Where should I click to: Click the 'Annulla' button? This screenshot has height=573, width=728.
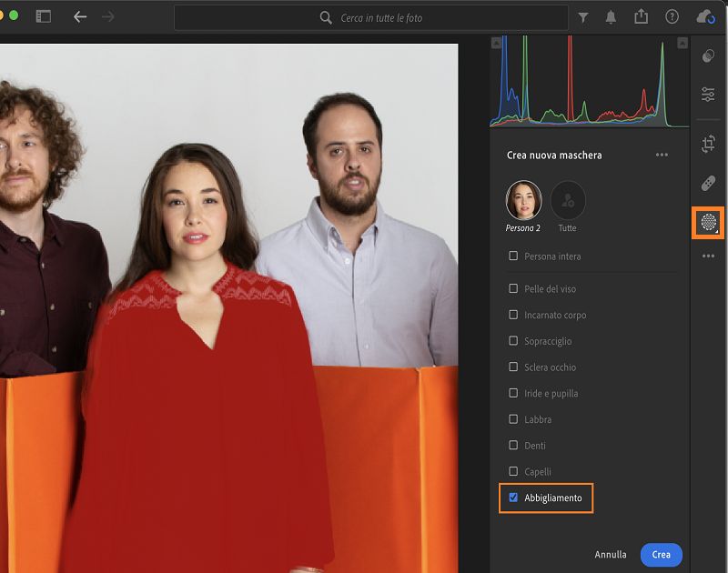click(610, 555)
